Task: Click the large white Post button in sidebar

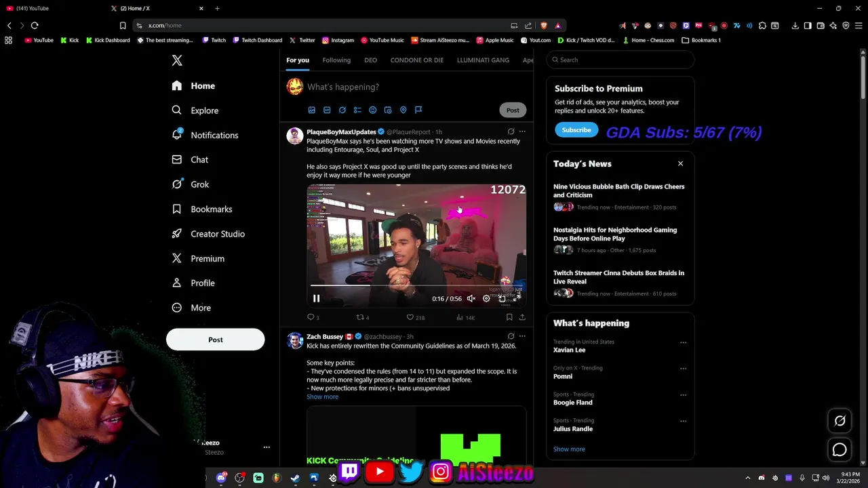Action: pos(216,340)
